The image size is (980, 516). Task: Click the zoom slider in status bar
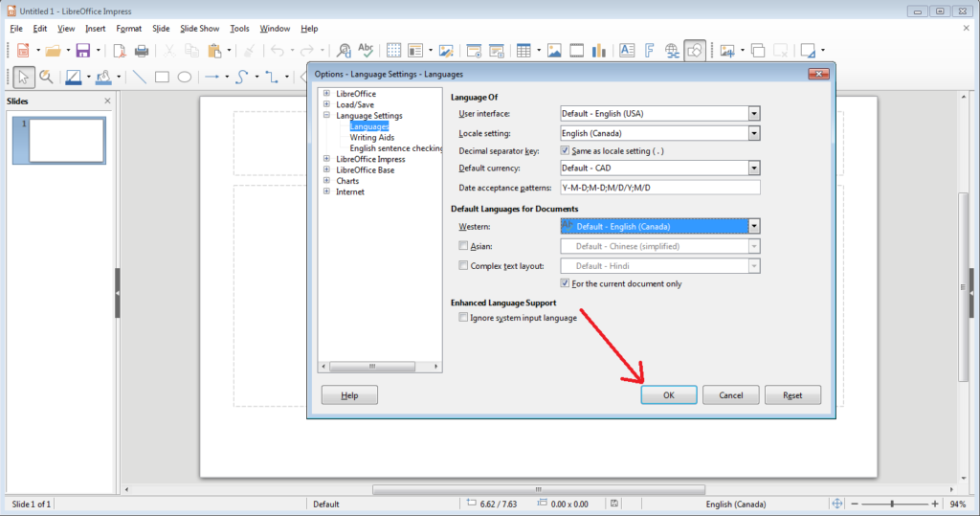[x=892, y=504]
